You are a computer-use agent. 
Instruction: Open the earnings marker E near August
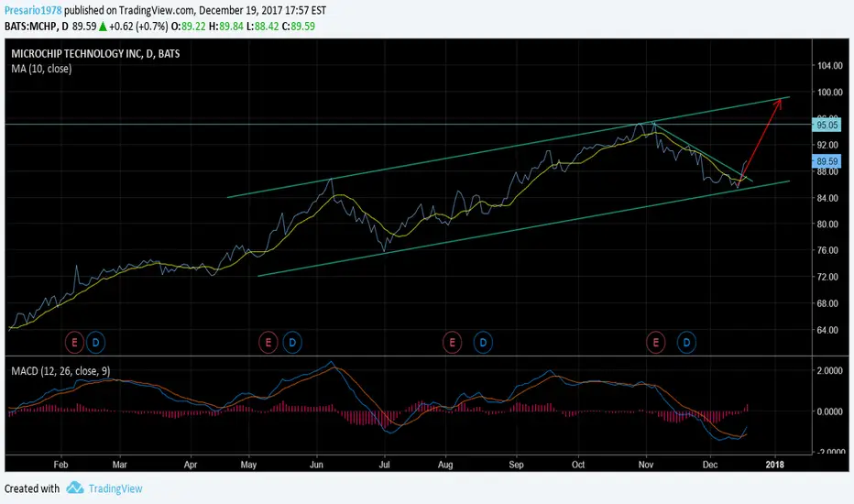452,342
